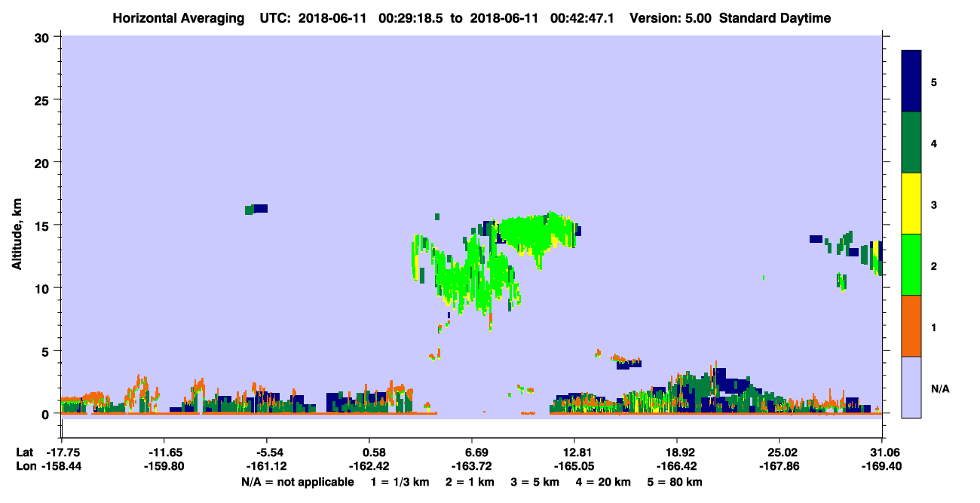Screen dimensions: 980x503
Task: Click the small isolated blue-green feature near 16 km
Action: tap(256, 209)
